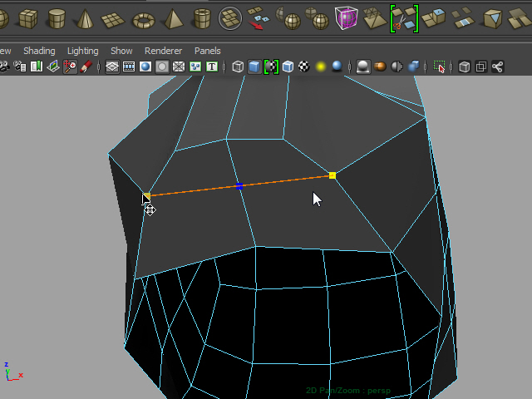
Task: Open the Show menu
Action: coord(121,51)
